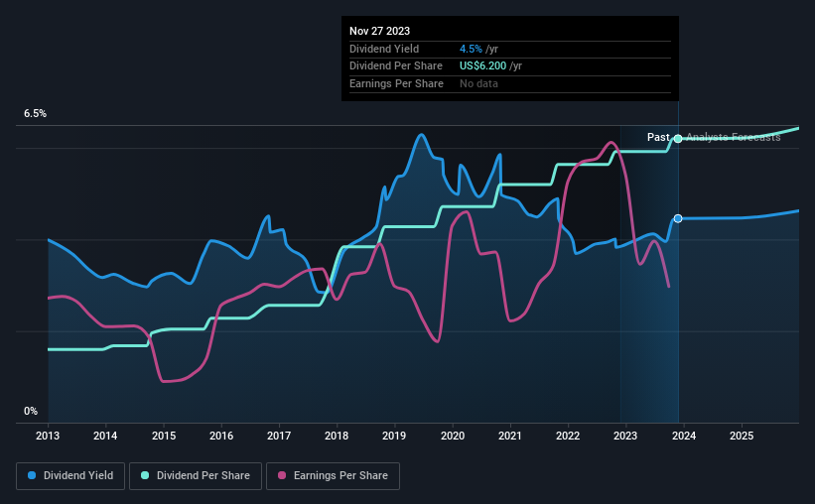This screenshot has width=815, height=504.
Task: Click the teal data point marker at Nov 2023
Action: [678, 139]
